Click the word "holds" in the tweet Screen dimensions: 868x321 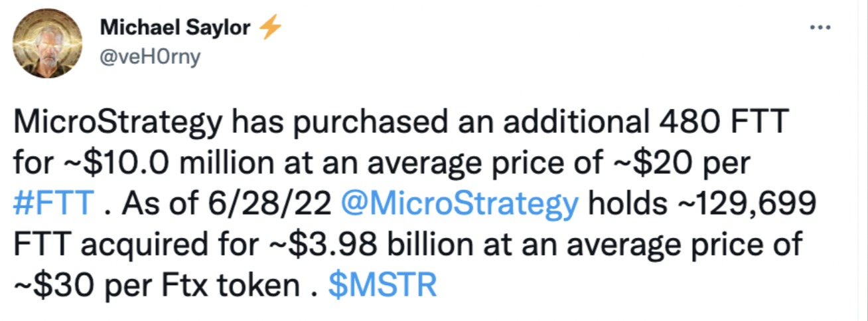pyautogui.click(x=624, y=202)
